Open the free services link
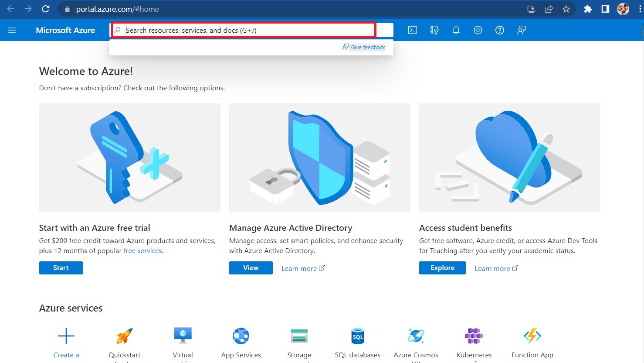 point(142,250)
